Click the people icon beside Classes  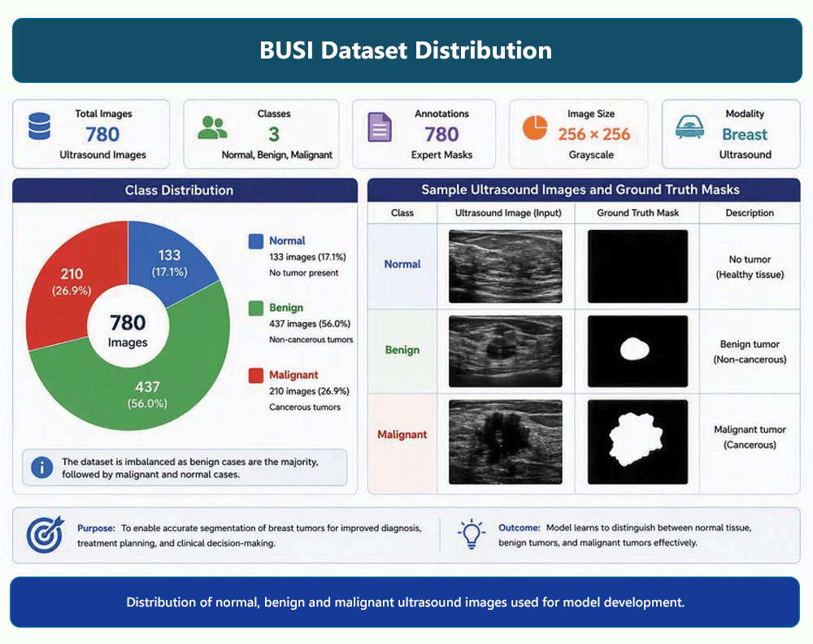pos(212,128)
